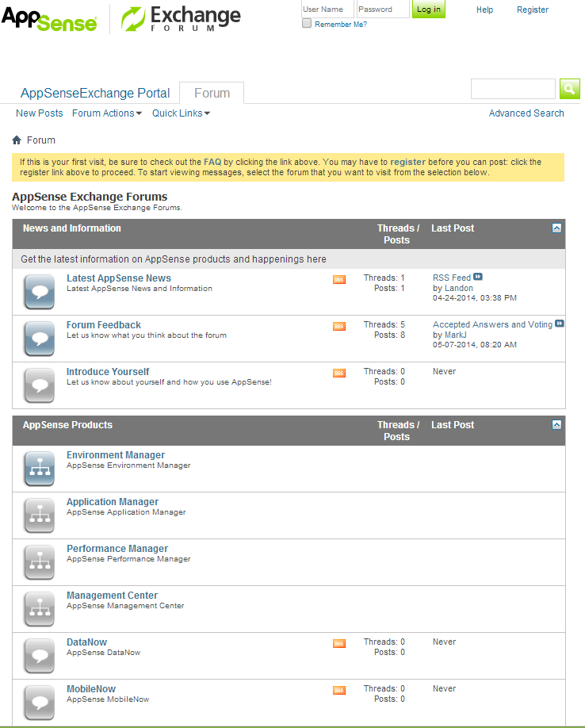
Task: Click the Latest AppSense News forum icon
Action: pos(40,292)
